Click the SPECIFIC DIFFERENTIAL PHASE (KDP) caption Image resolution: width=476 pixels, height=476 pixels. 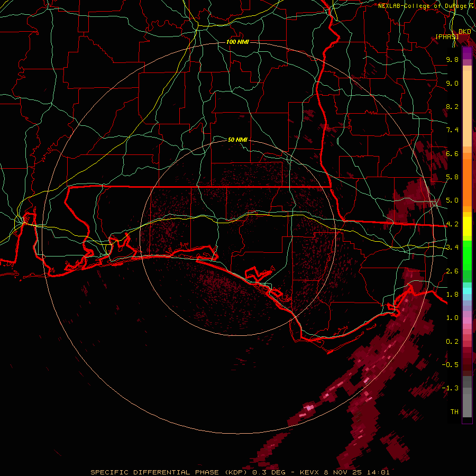coord(169,472)
